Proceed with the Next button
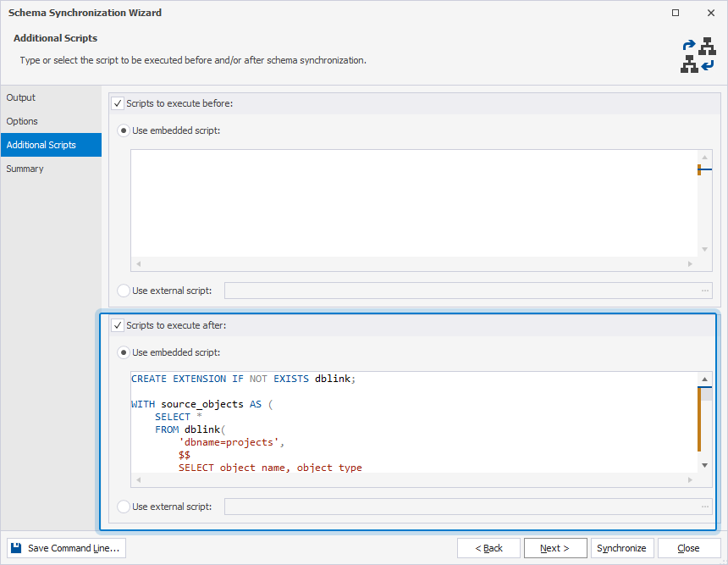Image resolution: width=728 pixels, height=565 pixels. tap(555, 548)
